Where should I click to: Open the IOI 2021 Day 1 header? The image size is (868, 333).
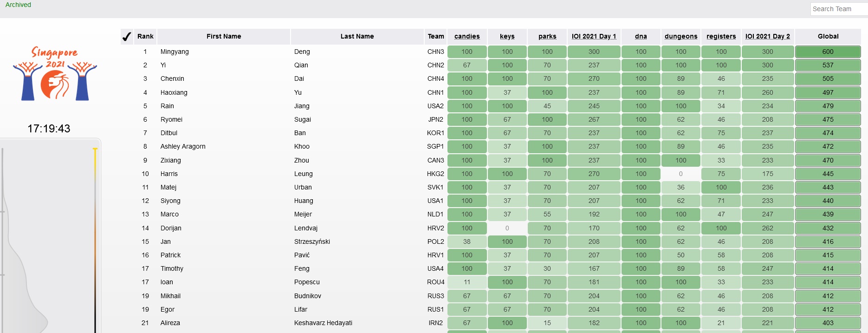594,36
